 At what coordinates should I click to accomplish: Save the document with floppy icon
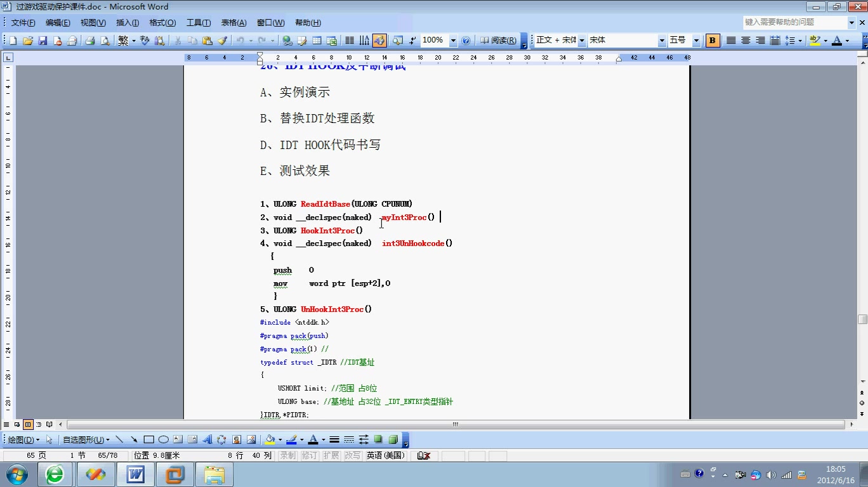(x=43, y=41)
